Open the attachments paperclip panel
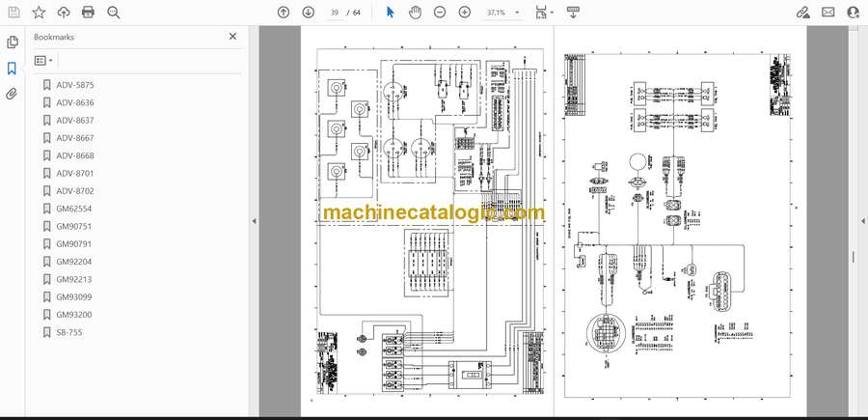Screen dimensions: 868x420 click(x=12, y=94)
